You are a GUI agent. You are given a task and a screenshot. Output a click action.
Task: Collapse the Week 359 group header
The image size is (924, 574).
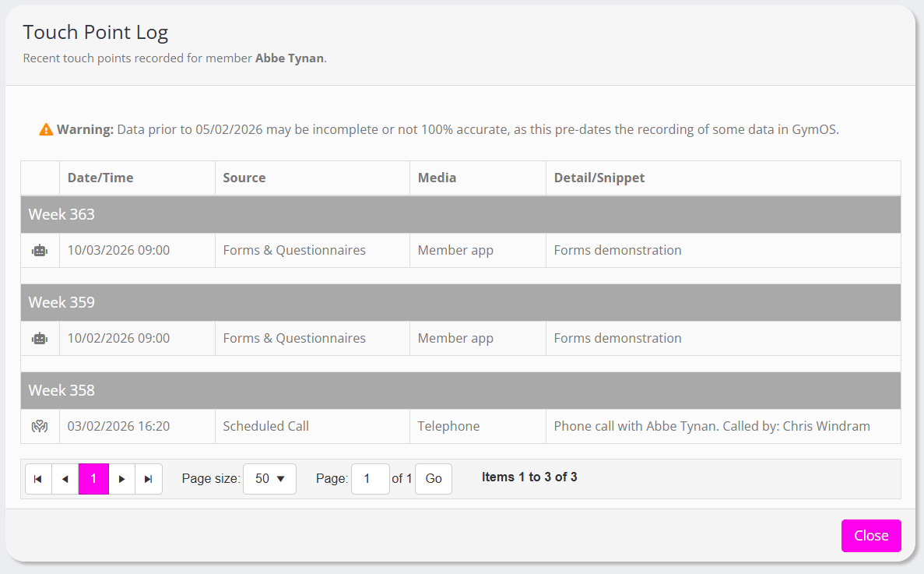[61, 302]
